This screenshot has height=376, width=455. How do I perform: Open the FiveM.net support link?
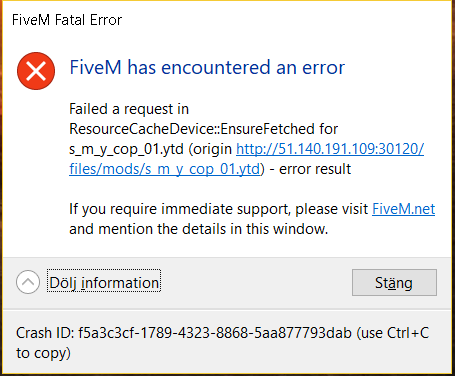point(403,209)
